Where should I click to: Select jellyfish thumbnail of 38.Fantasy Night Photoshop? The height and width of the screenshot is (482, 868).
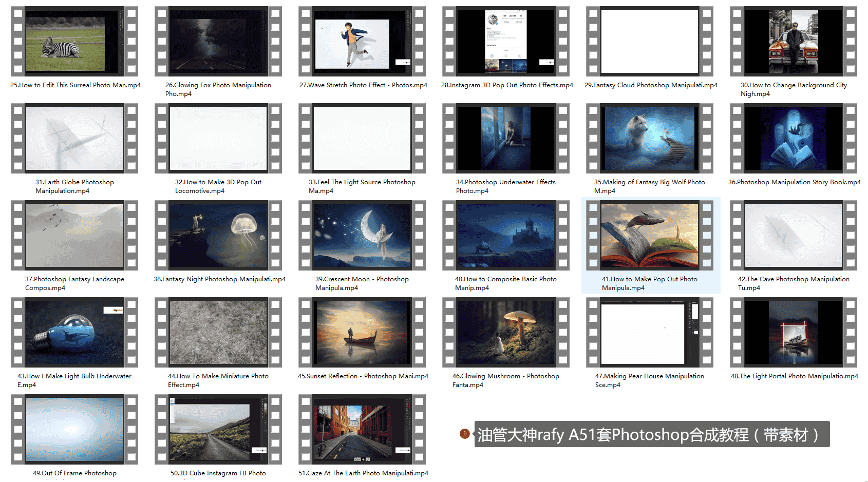click(218, 235)
